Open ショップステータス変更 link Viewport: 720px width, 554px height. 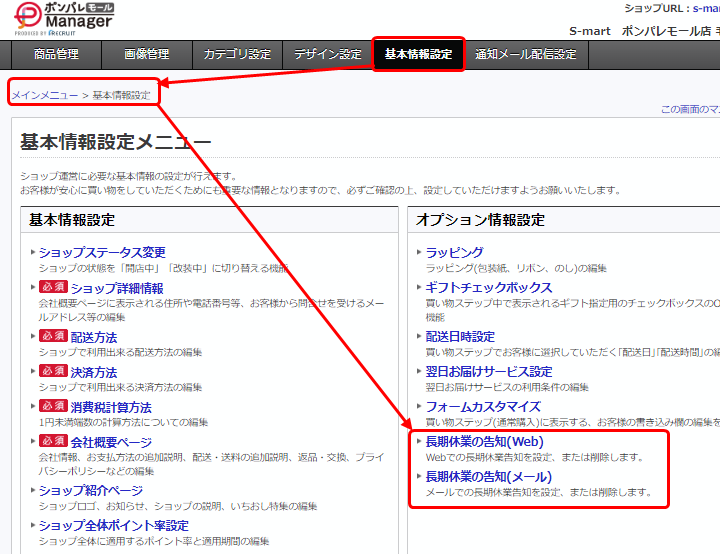102,252
